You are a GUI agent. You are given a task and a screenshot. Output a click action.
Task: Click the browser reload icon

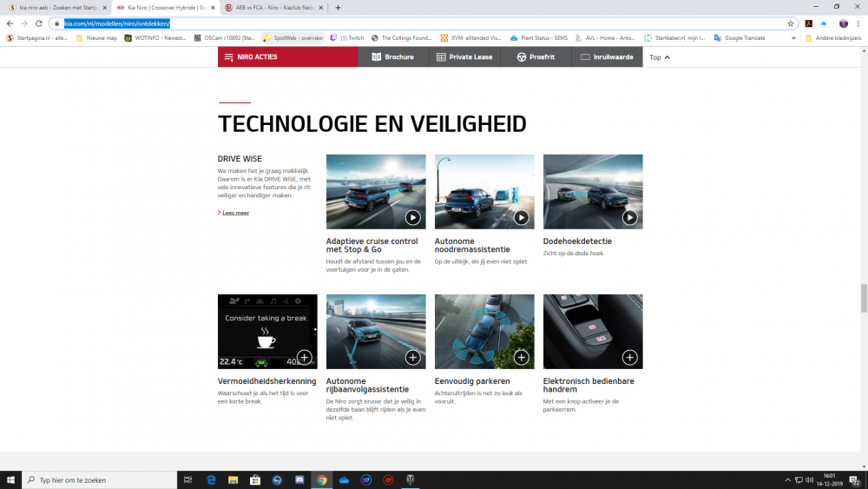click(38, 23)
